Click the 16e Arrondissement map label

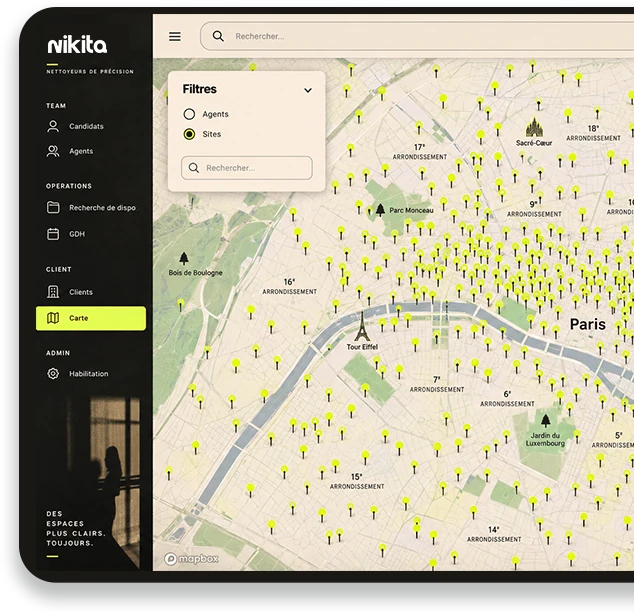[290, 287]
